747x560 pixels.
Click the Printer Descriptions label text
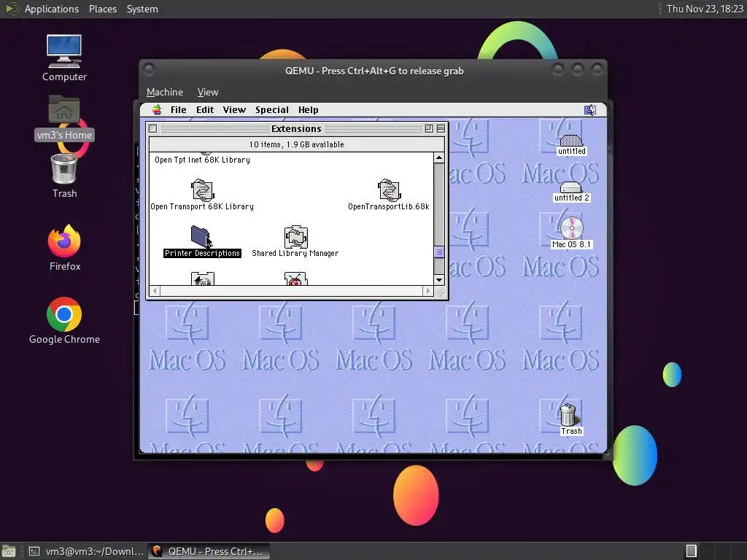tap(202, 253)
